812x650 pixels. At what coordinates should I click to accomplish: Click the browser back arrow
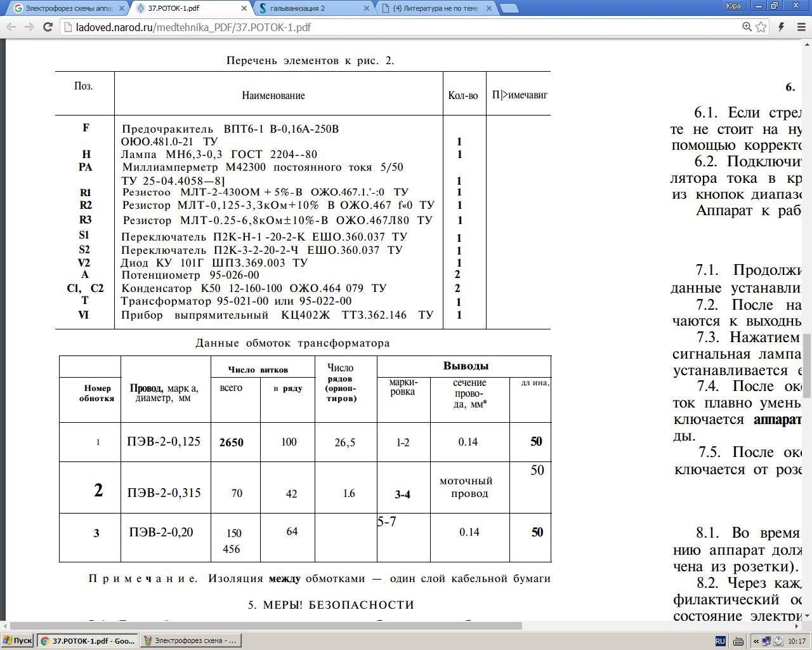tap(11, 27)
